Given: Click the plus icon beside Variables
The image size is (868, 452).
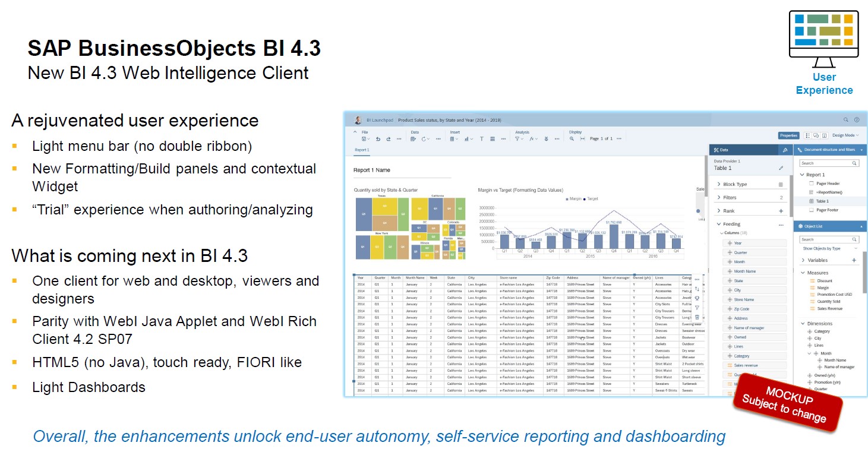Looking at the screenshot, I should pos(854,260).
